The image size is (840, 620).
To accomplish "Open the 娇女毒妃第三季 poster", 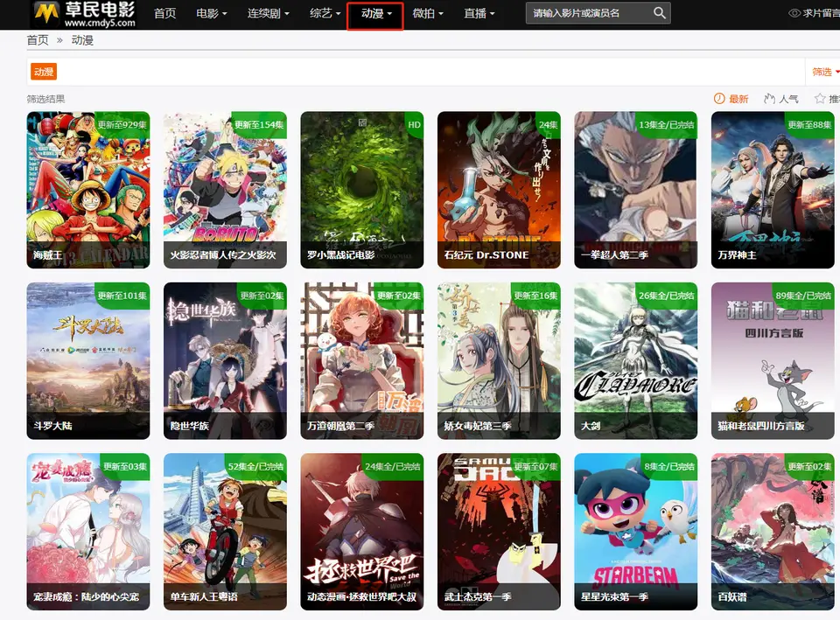I will 499,361.
